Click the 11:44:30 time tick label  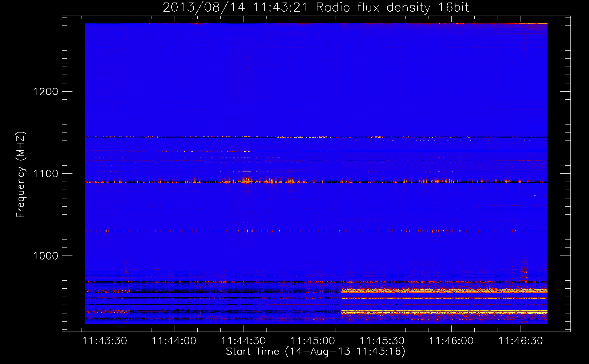pyautogui.click(x=244, y=341)
